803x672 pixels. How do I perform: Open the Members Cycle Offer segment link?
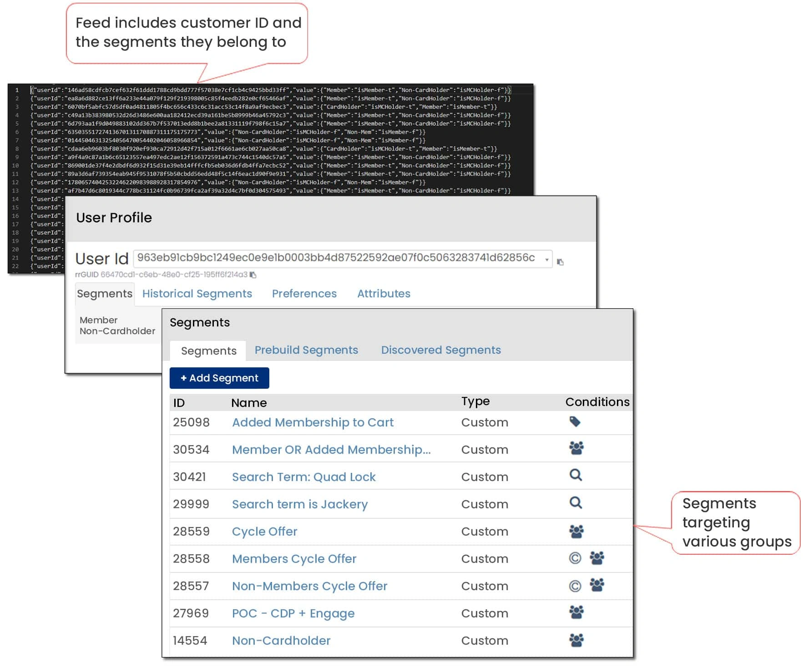(294, 559)
